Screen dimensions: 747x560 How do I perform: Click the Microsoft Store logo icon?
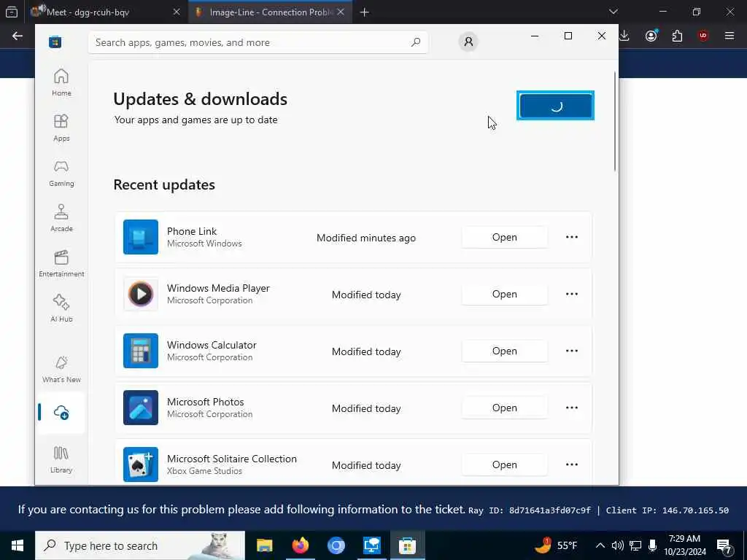(55, 42)
